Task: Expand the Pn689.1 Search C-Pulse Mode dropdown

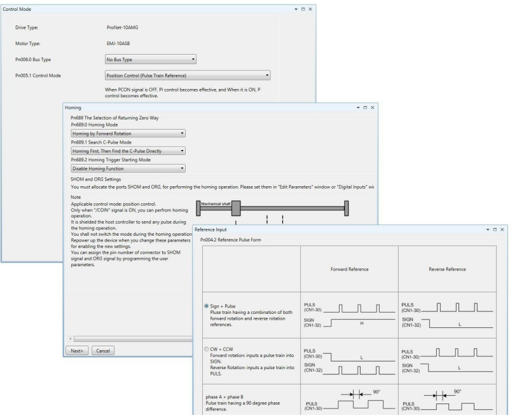Action: coord(128,151)
